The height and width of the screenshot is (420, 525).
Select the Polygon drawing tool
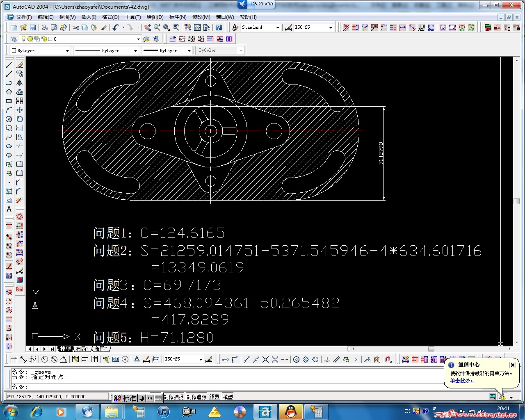coord(9,92)
